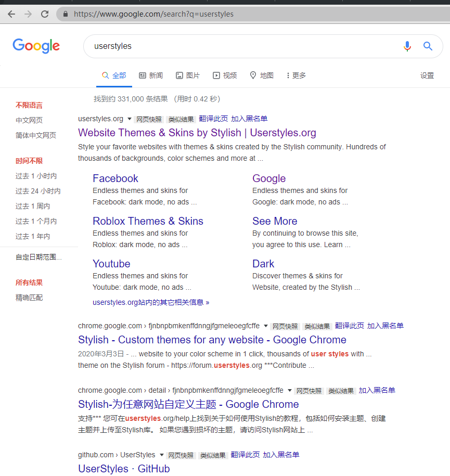The height and width of the screenshot is (476, 450).
Task: Open 自定日期范围 custom date range
Action: point(38,257)
